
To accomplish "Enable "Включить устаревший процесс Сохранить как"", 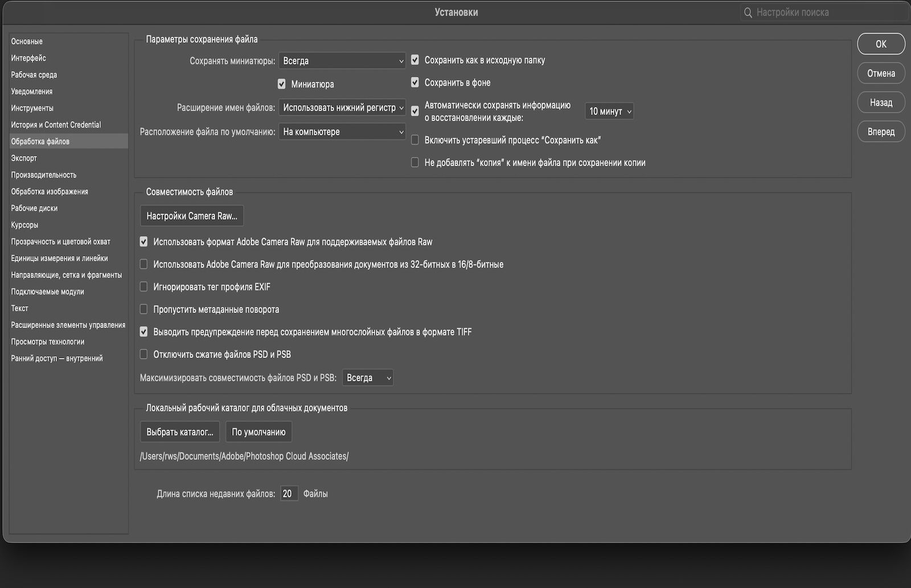I will coord(415,139).
